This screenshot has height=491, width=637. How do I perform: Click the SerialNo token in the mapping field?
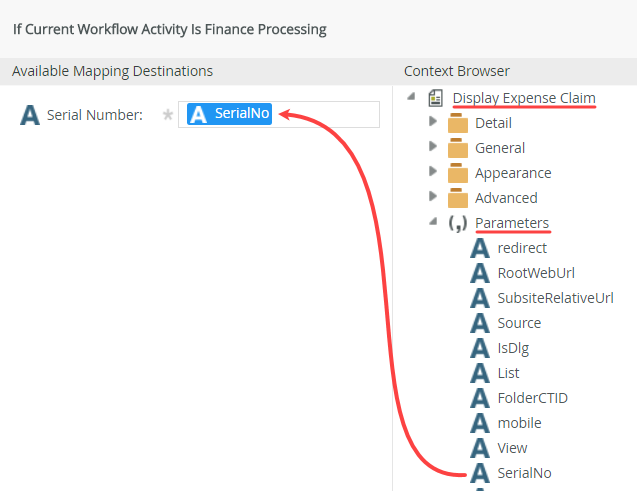click(x=231, y=115)
